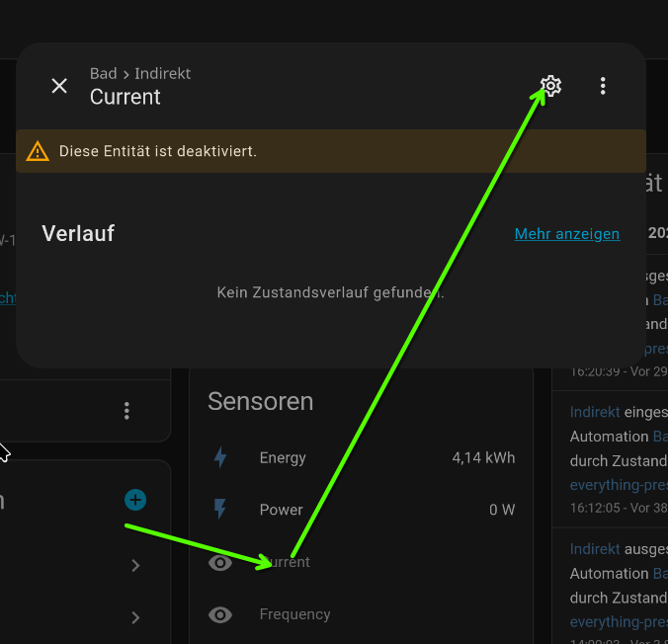The image size is (668, 644).
Task: Click the everything-pres link above the 16:12:05 entry
Action: tap(619, 485)
